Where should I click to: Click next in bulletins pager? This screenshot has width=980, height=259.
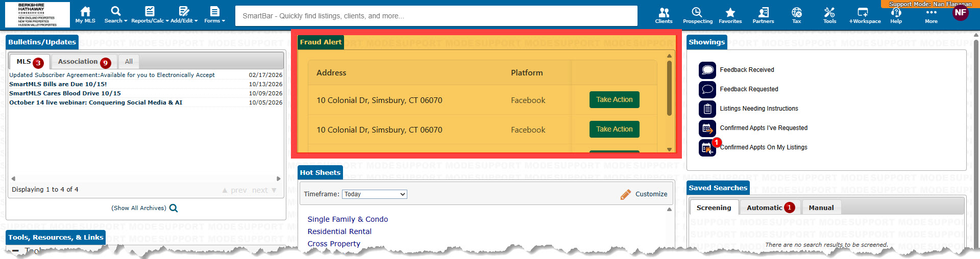click(264, 190)
